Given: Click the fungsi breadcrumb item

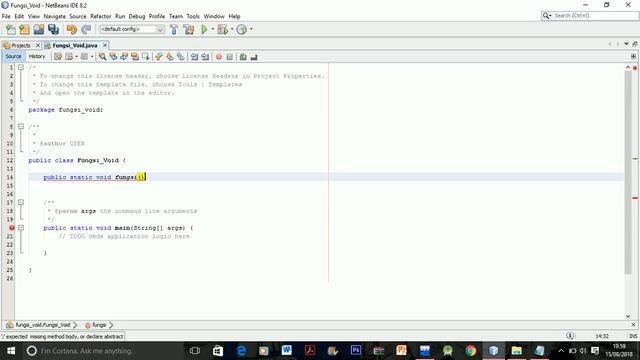Looking at the screenshot, I should pyautogui.click(x=98, y=325).
